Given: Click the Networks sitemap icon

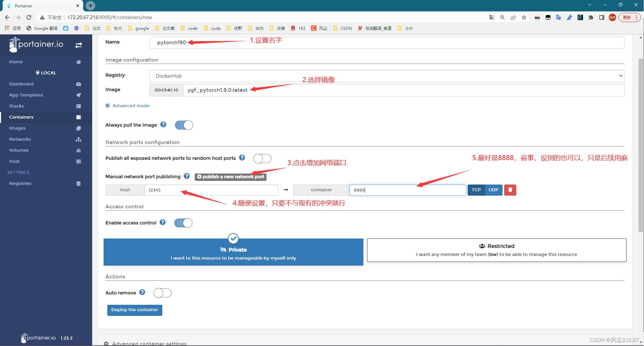Looking at the screenshot, I should (78, 139).
